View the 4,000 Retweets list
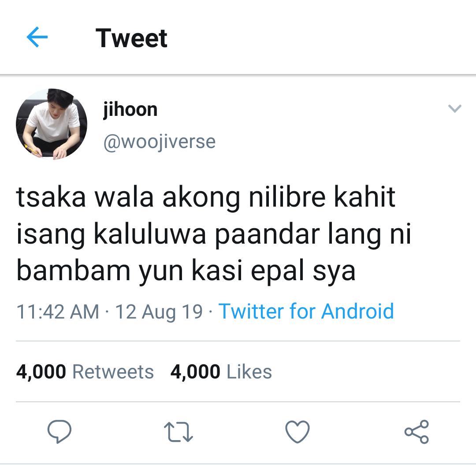Viewport: 476px width, 467px height. [85, 372]
